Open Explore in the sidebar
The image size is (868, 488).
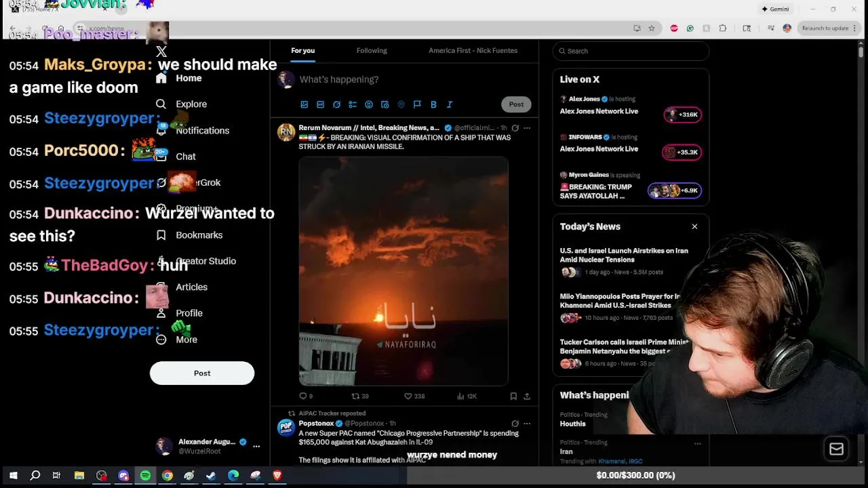point(181,104)
